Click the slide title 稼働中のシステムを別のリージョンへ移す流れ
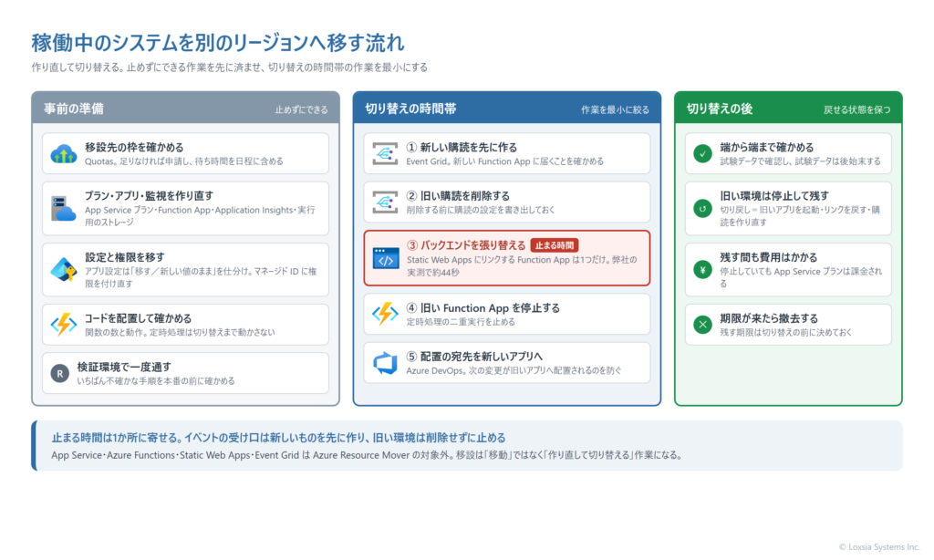Screen dimensions: 934x560 coord(218,43)
